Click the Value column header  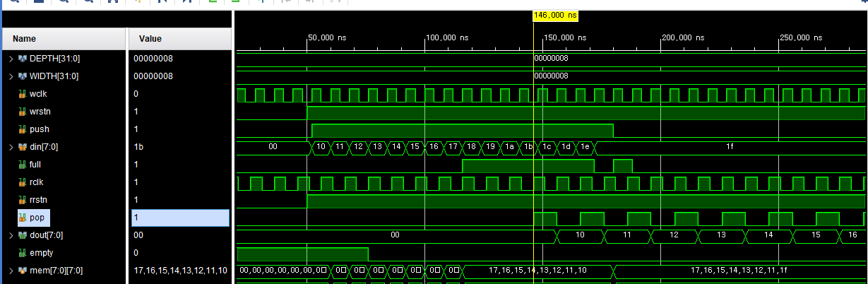(x=180, y=39)
